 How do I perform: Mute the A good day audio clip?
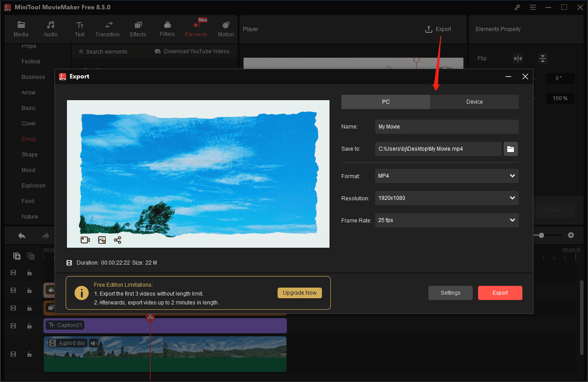[93, 343]
